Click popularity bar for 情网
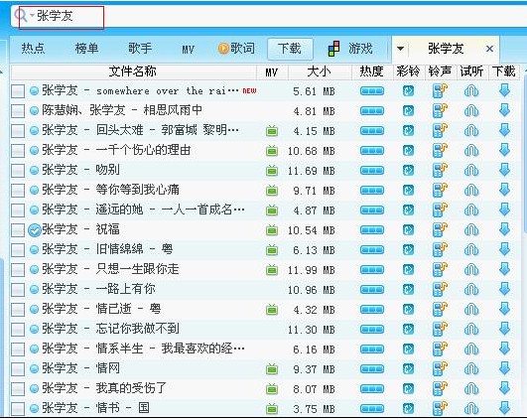The width and height of the screenshot is (527, 420). click(372, 369)
